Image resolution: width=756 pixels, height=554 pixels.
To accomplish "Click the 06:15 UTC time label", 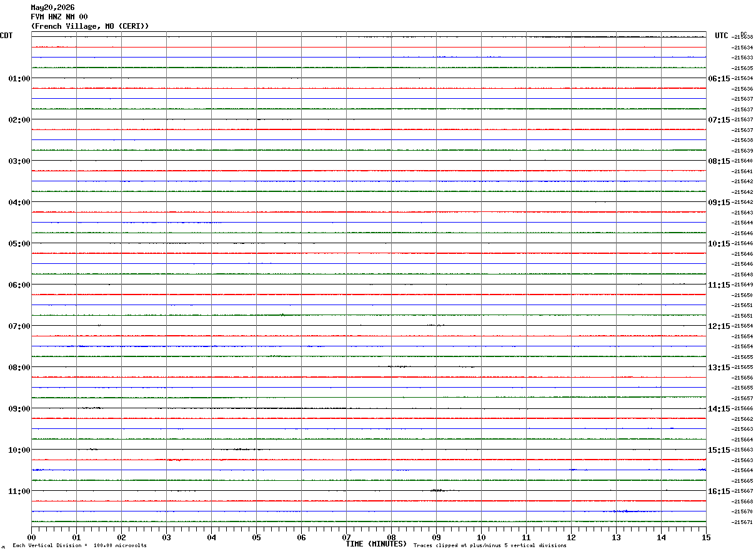I will [x=719, y=79].
